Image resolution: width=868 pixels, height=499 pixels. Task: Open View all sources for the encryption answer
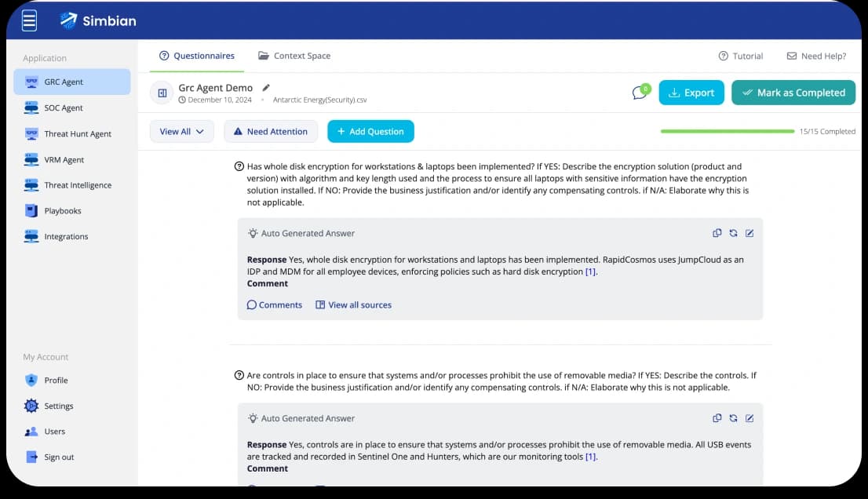coord(353,304)
